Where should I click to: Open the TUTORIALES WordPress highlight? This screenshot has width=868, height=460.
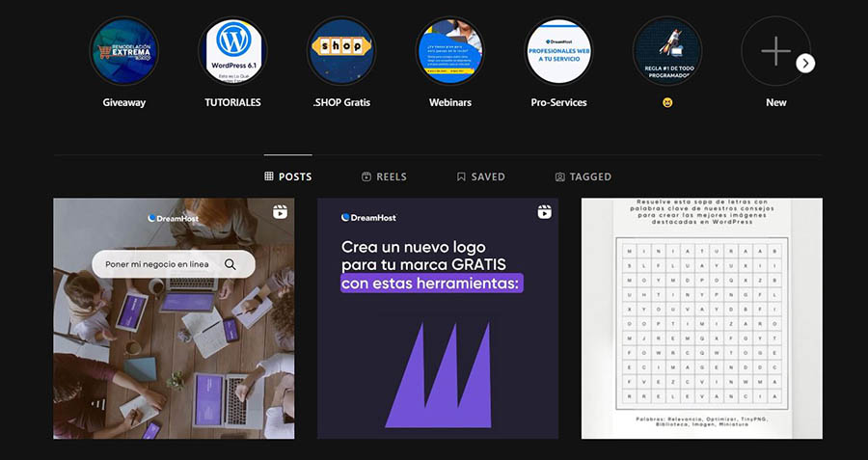(x=232, y=51)
